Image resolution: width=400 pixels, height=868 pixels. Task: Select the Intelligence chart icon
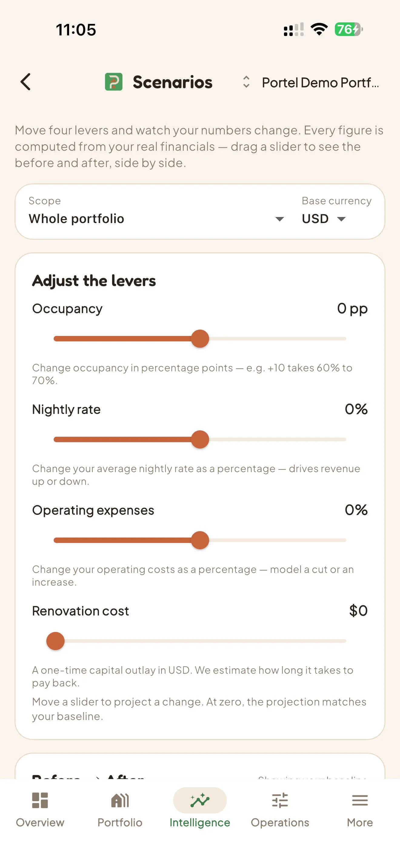200,800
